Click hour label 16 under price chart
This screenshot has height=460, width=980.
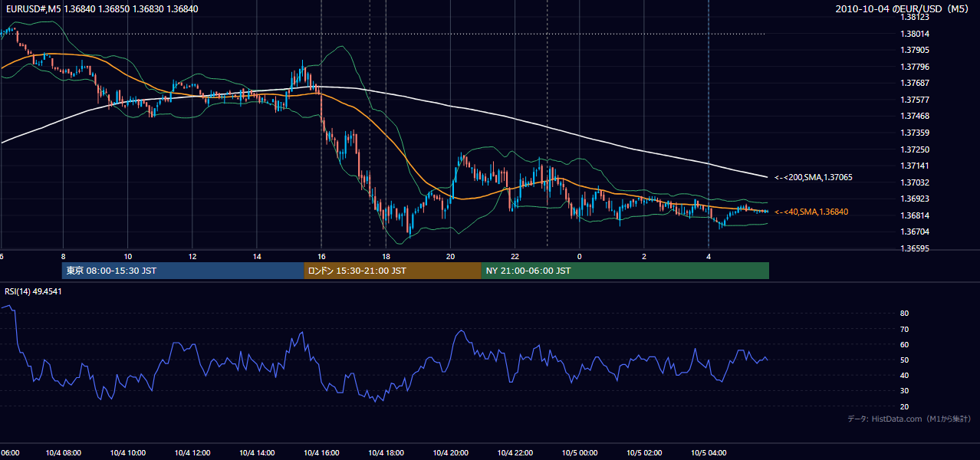[321, 256]
